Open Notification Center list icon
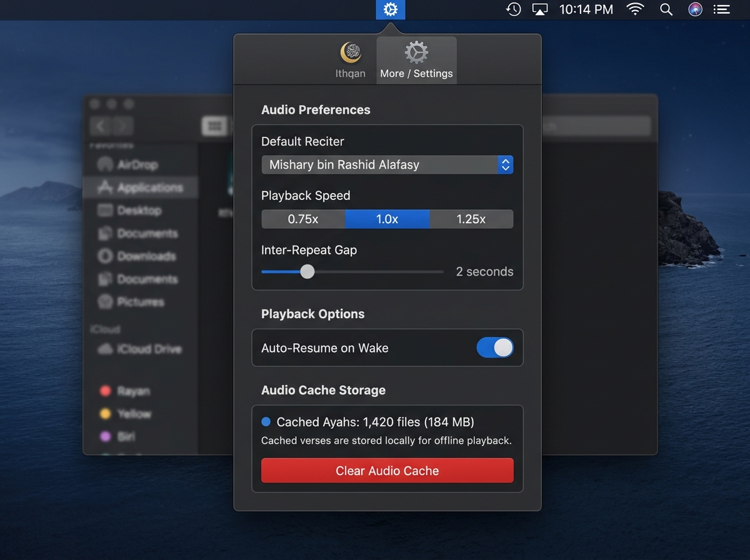Screen dimensions: 750x560 [x=722, y=9]
